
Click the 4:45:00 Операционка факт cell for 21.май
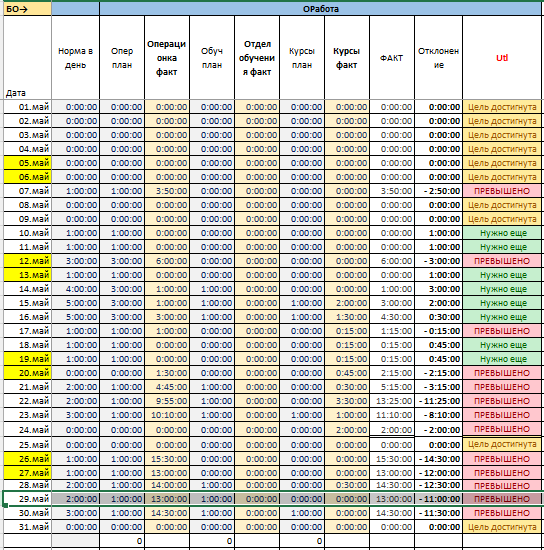click(167, 387)
